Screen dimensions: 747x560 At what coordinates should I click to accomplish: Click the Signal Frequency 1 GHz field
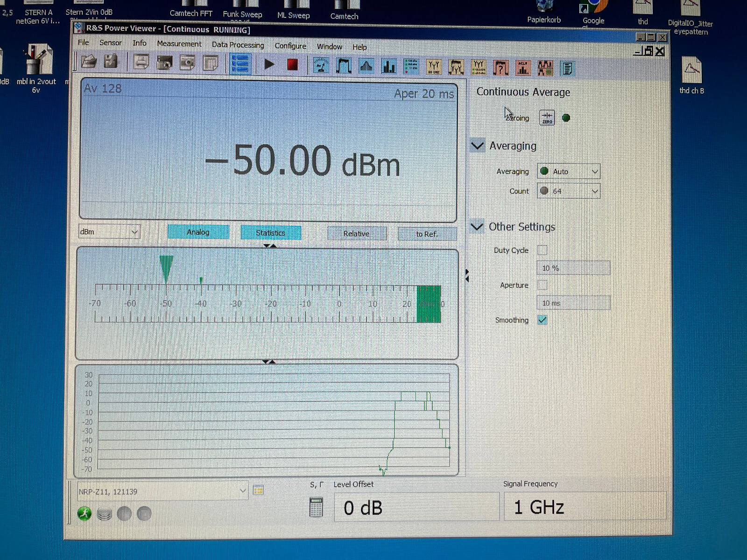point(585,507)
